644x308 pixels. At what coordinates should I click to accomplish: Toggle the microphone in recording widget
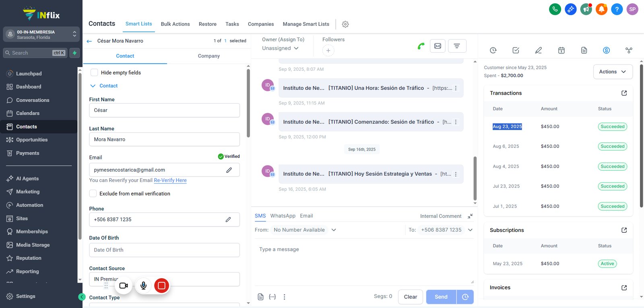pos(143,285)
